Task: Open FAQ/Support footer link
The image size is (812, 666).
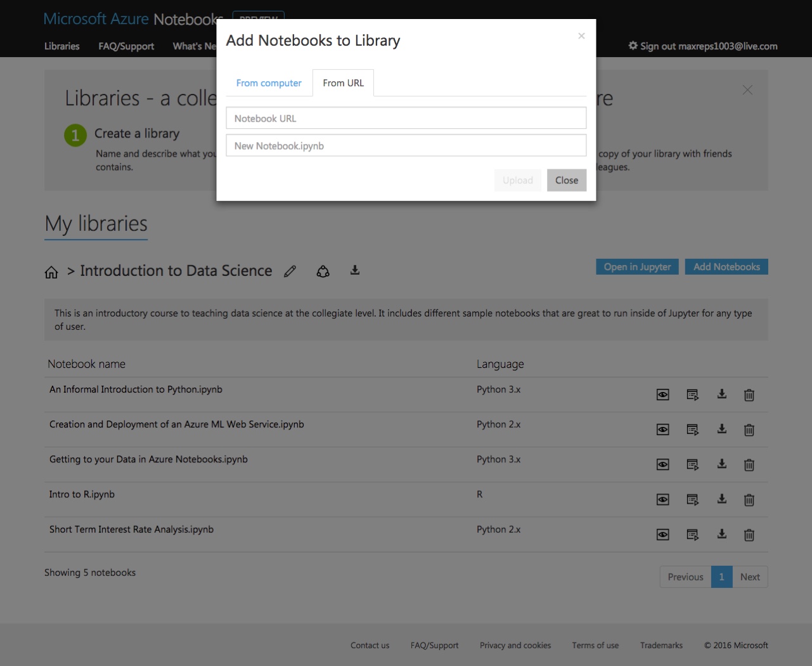Action: pyautogui.click(x=434, y=646)
